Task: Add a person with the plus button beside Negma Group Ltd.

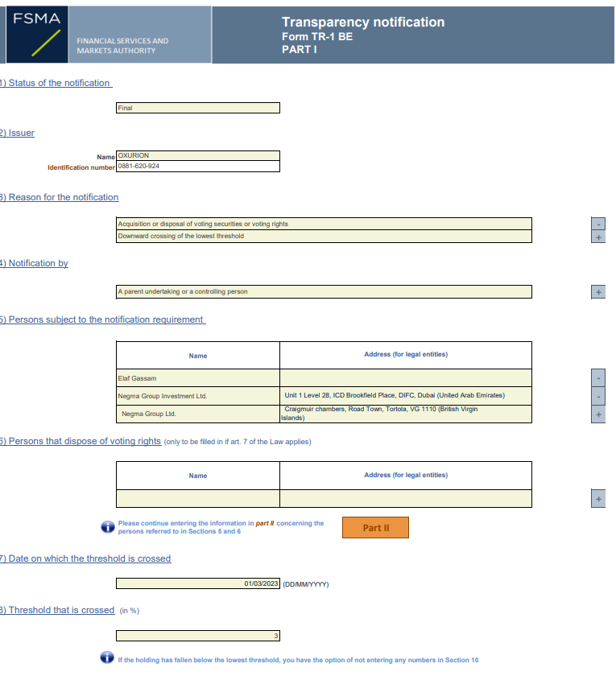Action: click(x=598, y=414)
